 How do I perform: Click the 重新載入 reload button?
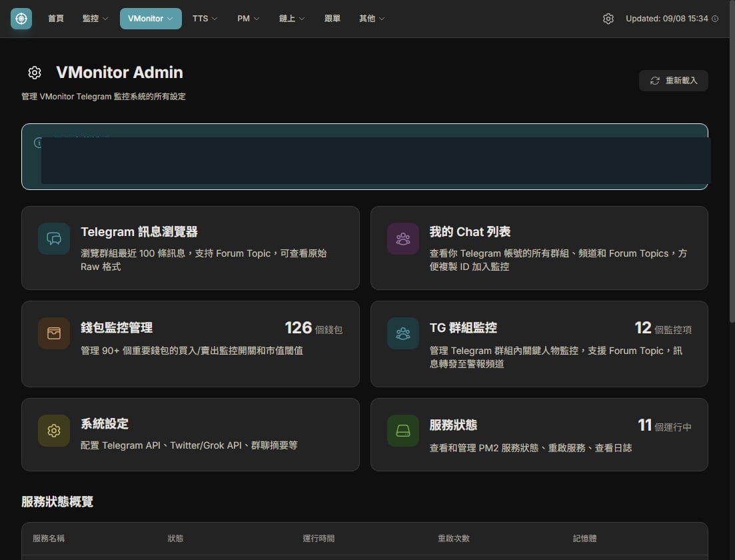[x=673, y=81]
